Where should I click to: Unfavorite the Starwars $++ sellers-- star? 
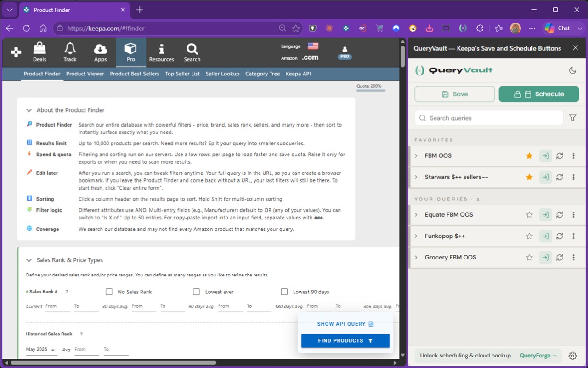(529, 177)
